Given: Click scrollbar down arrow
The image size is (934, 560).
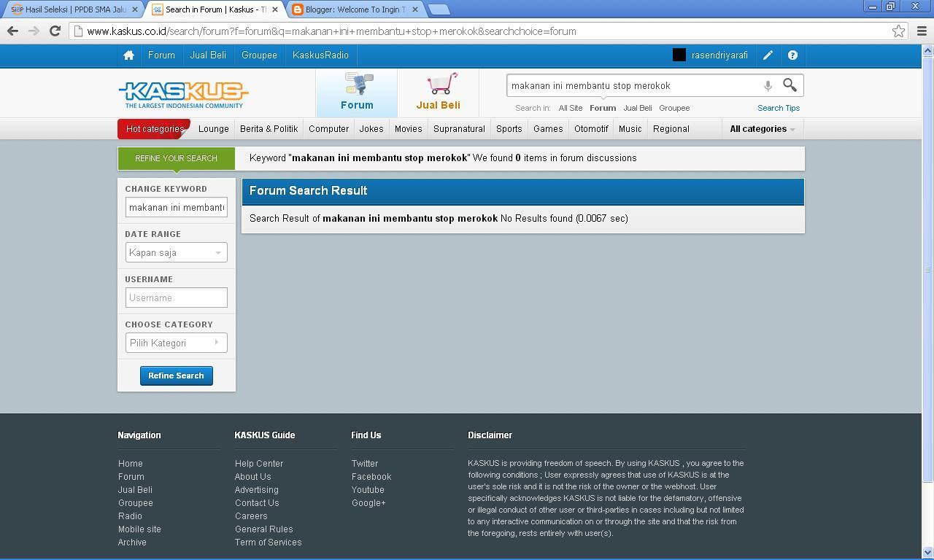Looking at the screenshot, I should point(927,553).
